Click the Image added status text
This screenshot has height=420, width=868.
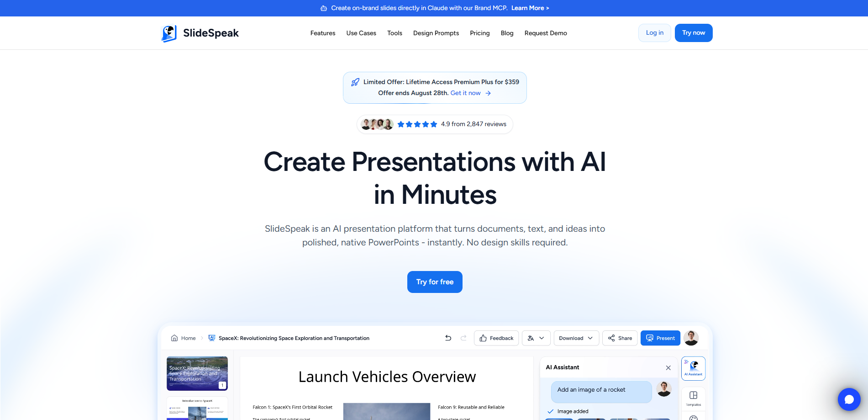pos(573,411)
